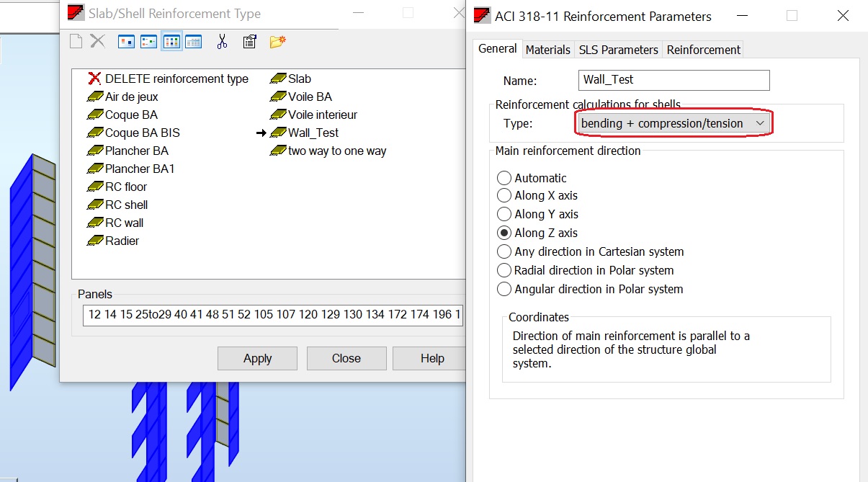This screenshot has height=482, width=868.
Task: Apply the reinforcement type to panels
Action: click(x=257, y=358)
